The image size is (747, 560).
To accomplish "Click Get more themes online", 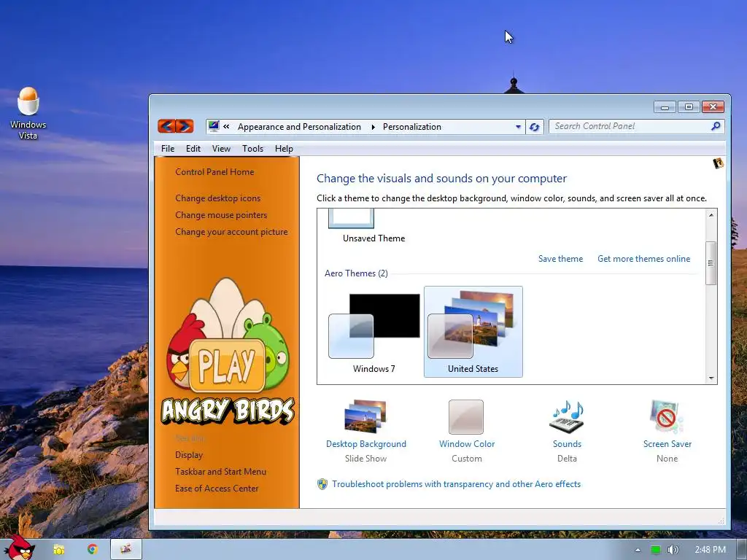I will pos(643,259).
